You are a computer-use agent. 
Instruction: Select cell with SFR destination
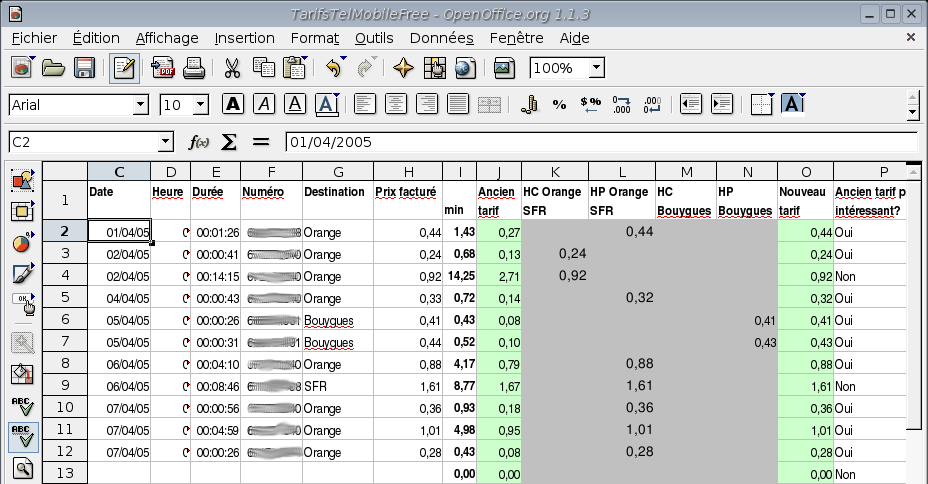(x=338, y=386)
